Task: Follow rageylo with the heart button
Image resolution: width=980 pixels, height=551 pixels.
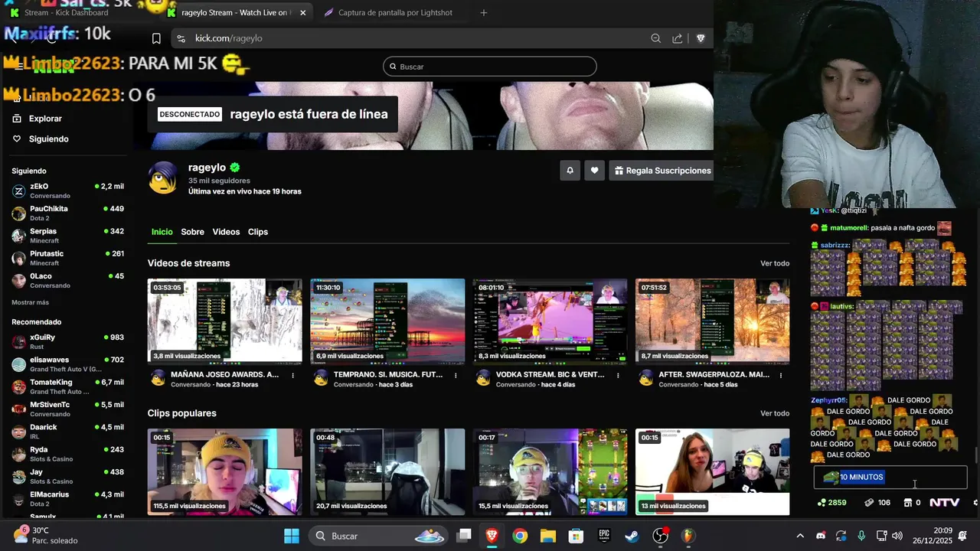Action: click(594, 171)
